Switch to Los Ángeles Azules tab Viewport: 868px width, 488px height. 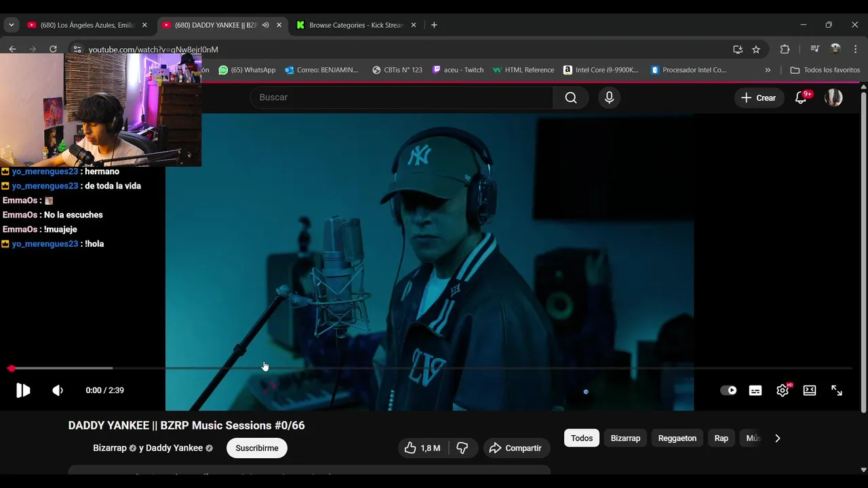tap(87, 25)
